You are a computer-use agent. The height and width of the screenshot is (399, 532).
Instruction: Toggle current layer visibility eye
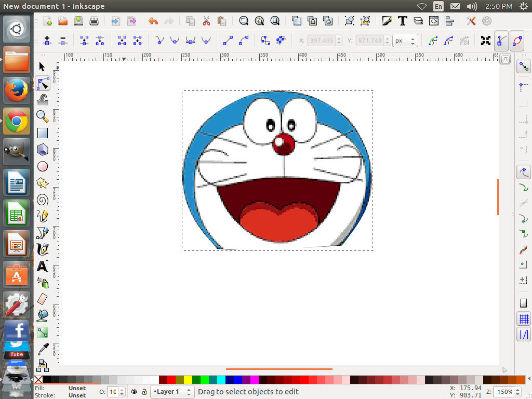point(134,392)
